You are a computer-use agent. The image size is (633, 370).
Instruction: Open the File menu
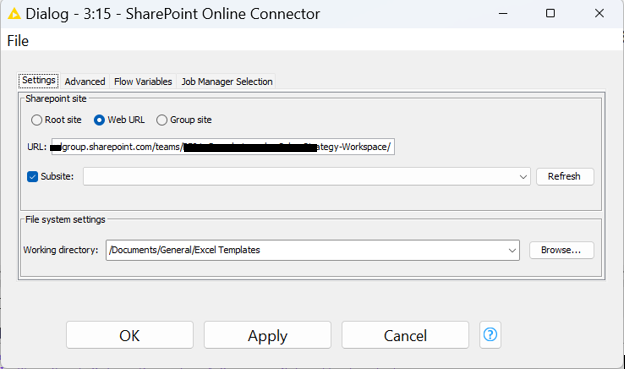point(18,41)
